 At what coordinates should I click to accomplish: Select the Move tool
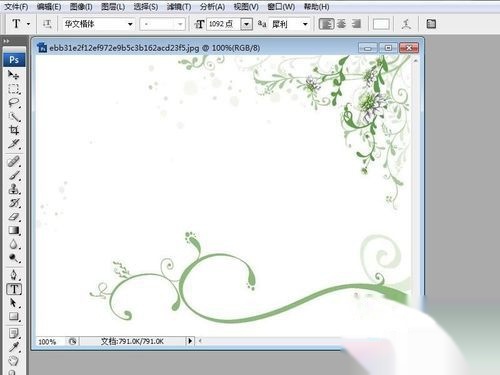click(x=14, y=75)
